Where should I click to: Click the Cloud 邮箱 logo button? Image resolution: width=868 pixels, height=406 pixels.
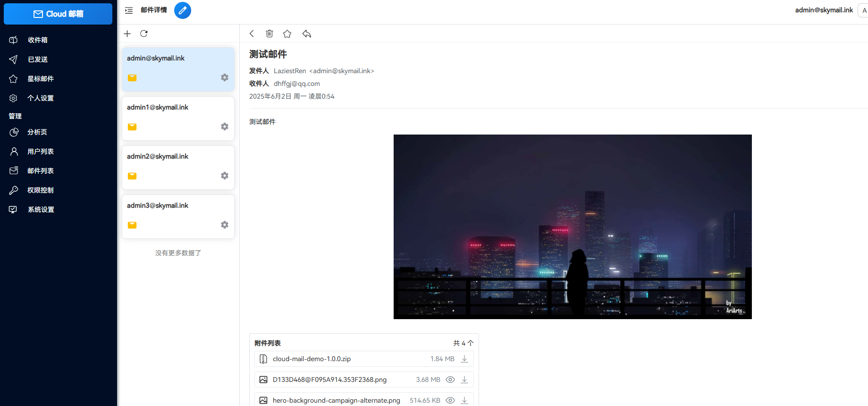tap(58, 14)
